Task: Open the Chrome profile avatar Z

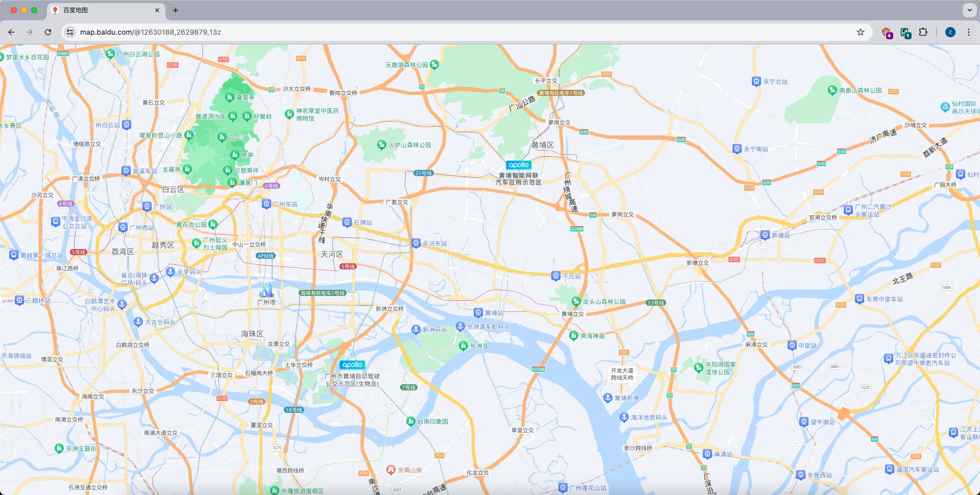Action: [x=950, y=32]
